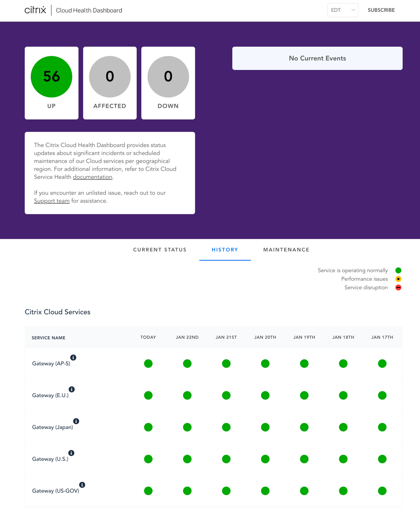This screenshot has height=509, width=420.
Task: Click the Gateway (E.U.) service name
Action: tap(50, 395)
